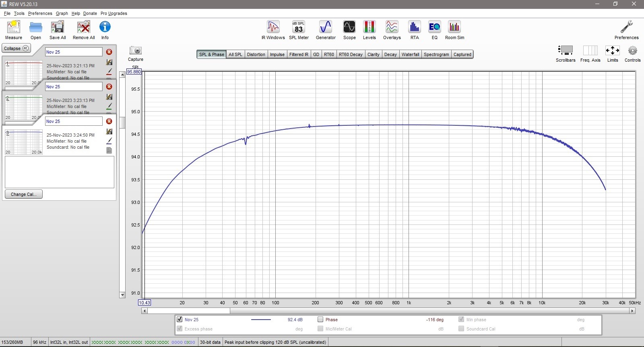Open the Scope tool
Screen dimensions: 644x347
(x=349, y=27)
